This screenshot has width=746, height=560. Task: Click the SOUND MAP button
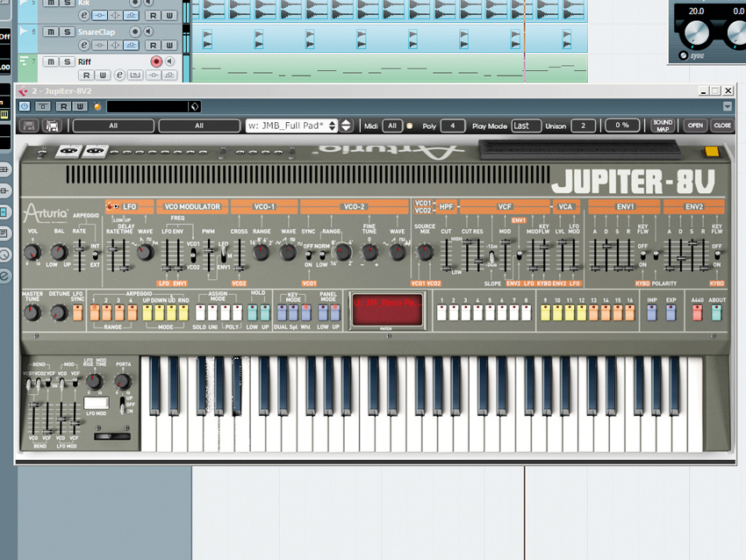point(663,126)
